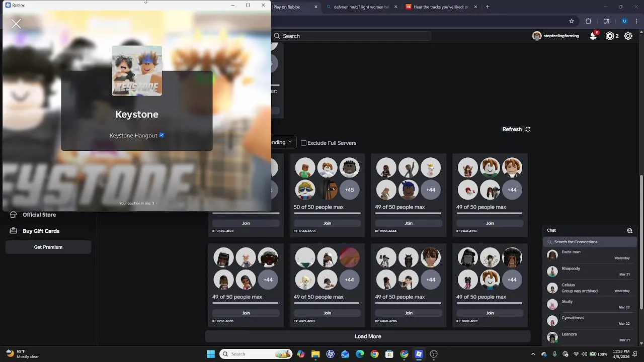This screenshot has height=362, width=644.
Task: Click the player-count bar of server 091d-4e44
Action: 409,214
